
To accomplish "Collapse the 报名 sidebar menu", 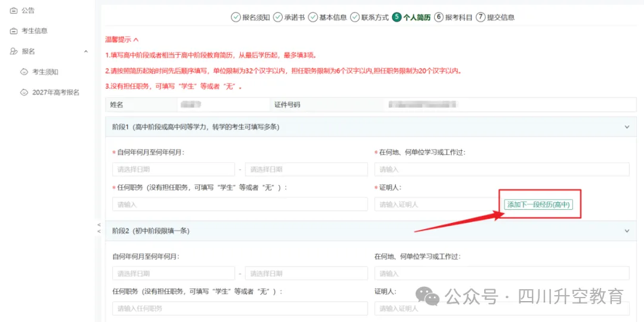I will click(x=86, y=51).
